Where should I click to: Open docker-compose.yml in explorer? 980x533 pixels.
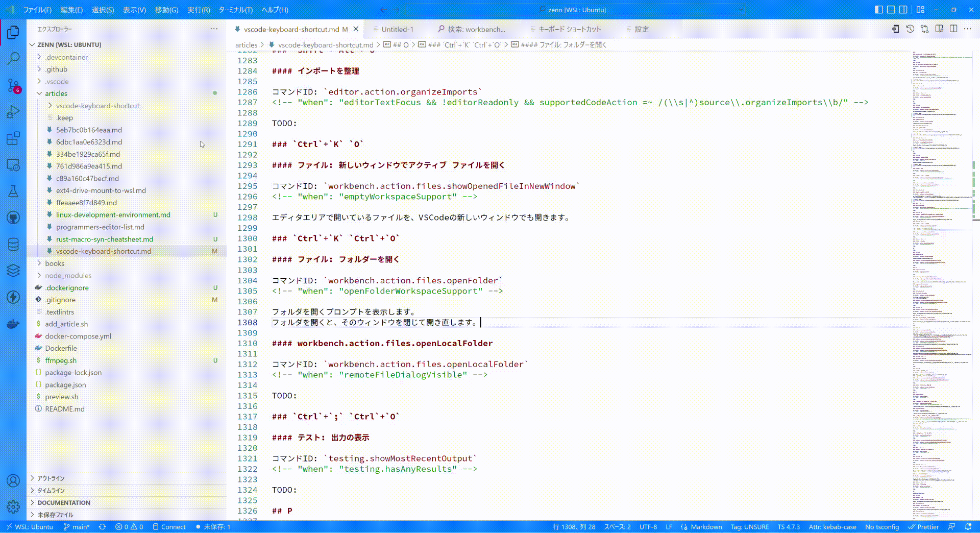pyautogui.click(x=127, y=336)
